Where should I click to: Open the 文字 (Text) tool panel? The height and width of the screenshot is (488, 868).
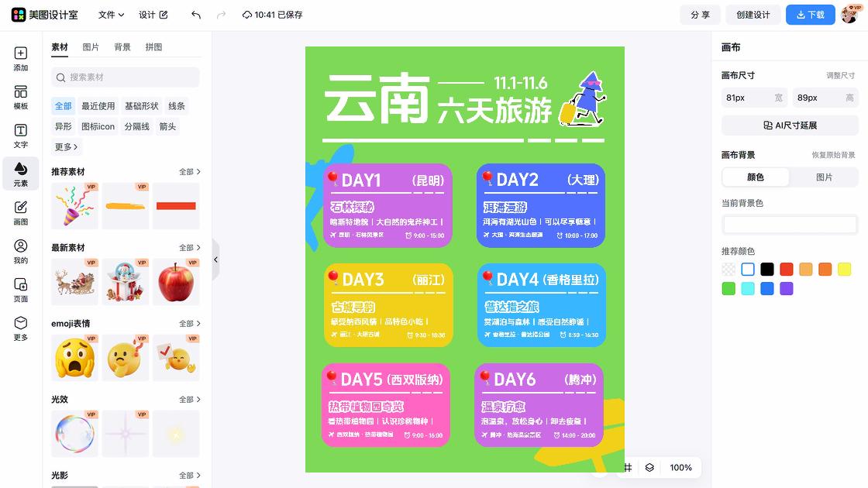[20, 133]
